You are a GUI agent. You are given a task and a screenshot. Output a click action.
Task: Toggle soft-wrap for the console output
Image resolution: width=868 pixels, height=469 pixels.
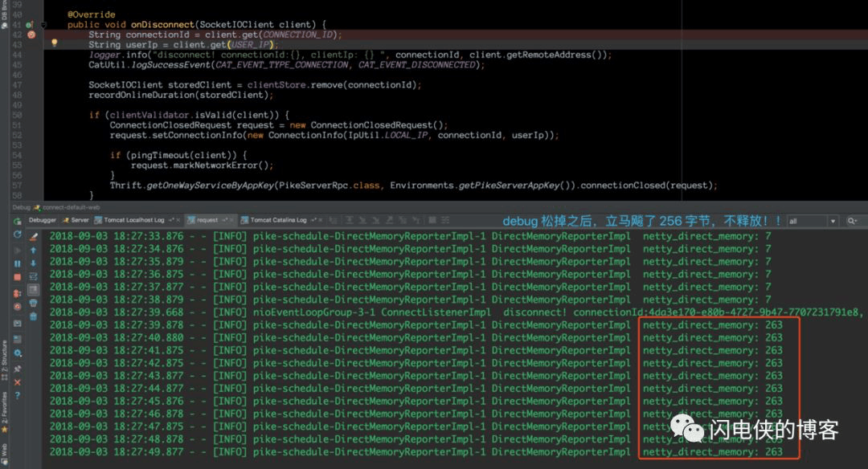33,276
